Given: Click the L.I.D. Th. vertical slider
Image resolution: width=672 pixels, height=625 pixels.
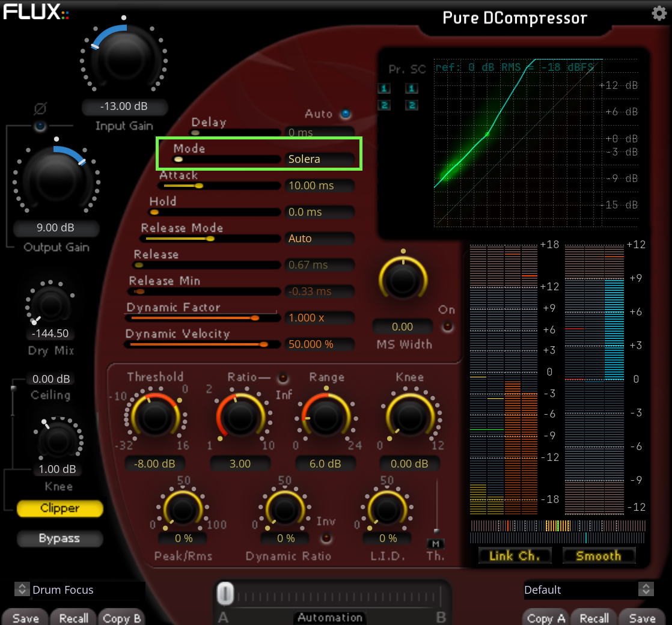Looking at the screenshot, I should point(437,507).
